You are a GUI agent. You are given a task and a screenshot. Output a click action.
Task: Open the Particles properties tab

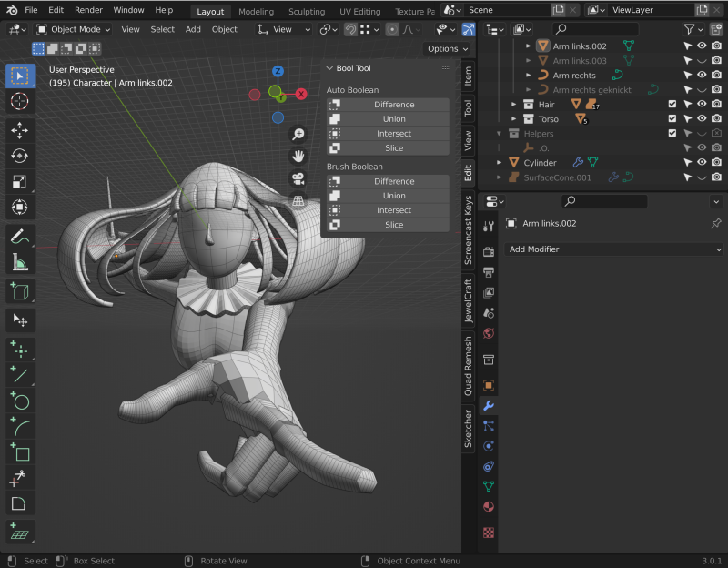[x=489, y=426]
